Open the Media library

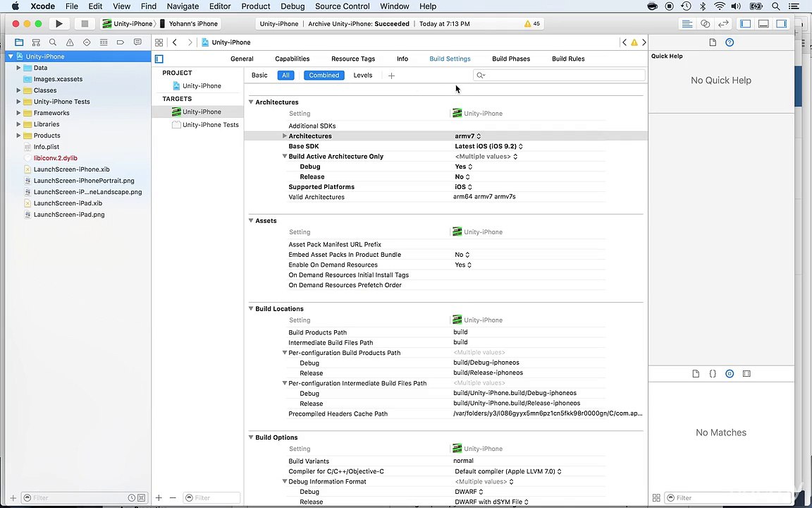click(x=746, y=373)
